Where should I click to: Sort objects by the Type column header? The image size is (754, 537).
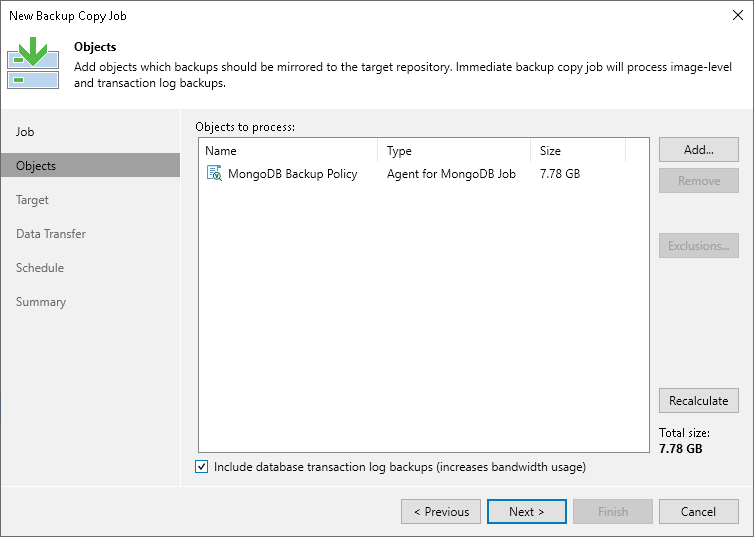454,150
